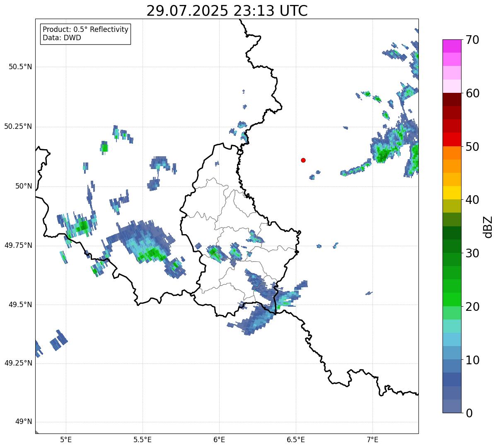Click the orange swatch just below 50

click(x=452, y=153)
